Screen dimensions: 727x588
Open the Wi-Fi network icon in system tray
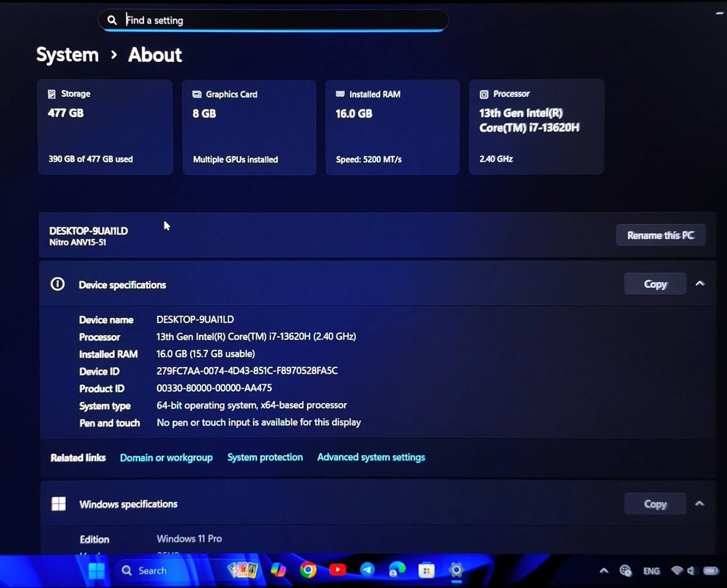click(x=677, y=571)
